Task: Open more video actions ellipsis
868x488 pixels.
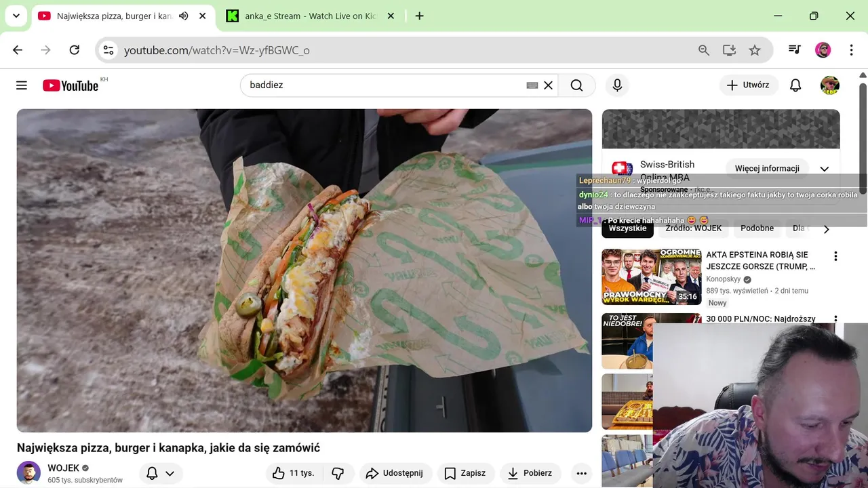Action: pyautogui.click(x=581, y=473)
